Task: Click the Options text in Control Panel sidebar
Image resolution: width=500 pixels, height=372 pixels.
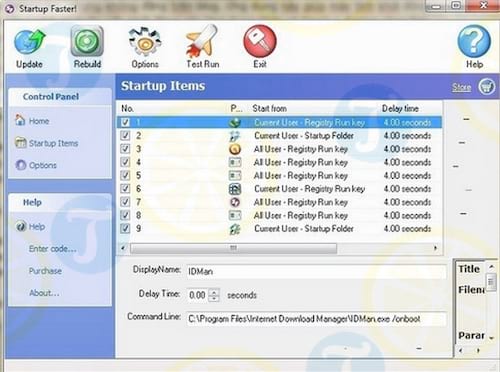Action: (x=43, y=165)
